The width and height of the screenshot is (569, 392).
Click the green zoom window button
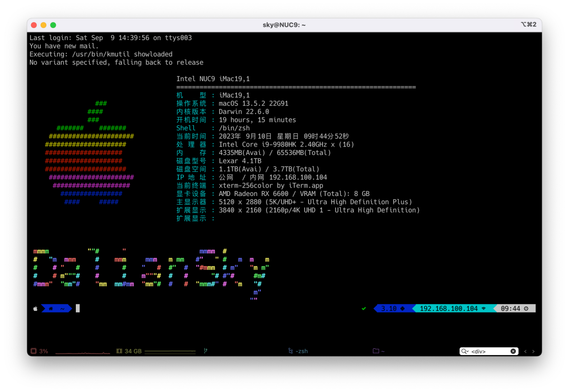[53, 25]
